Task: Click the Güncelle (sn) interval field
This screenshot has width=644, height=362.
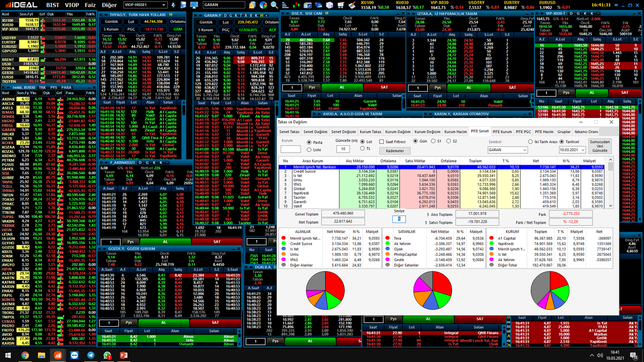Action: [343, 149]
